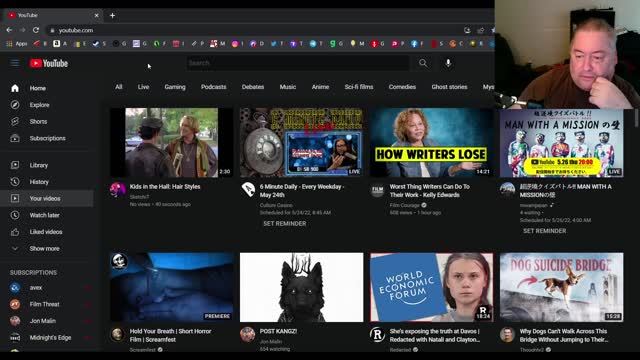Open She's exposing the truth at Davos title
The height and width of the screenshot is (360, 640).
tap(435, 335)
